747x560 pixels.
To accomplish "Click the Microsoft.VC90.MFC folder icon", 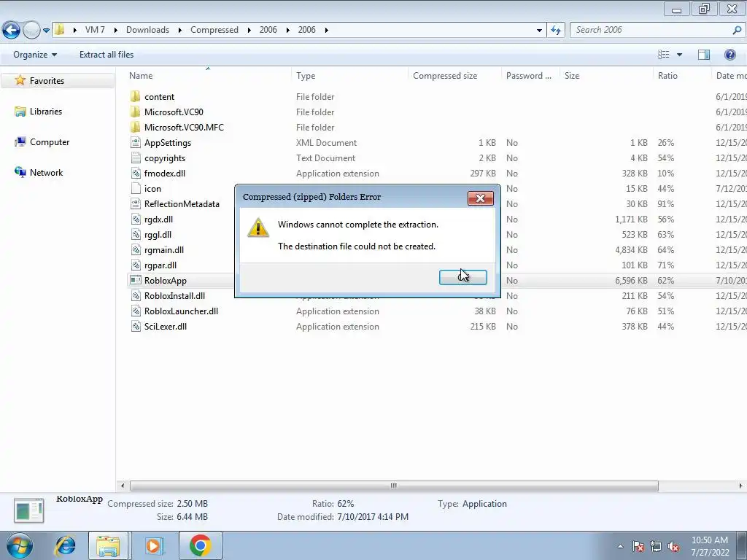I will pos(135,127).
